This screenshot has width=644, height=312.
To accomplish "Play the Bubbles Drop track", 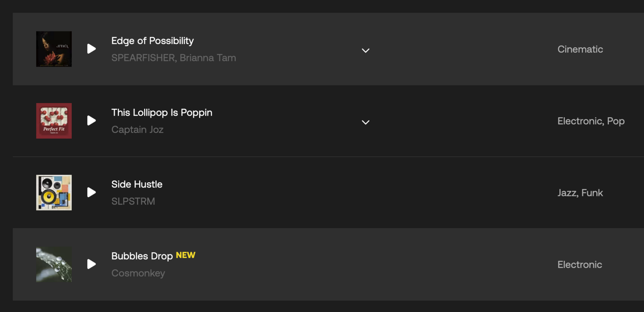I will 91,264.
